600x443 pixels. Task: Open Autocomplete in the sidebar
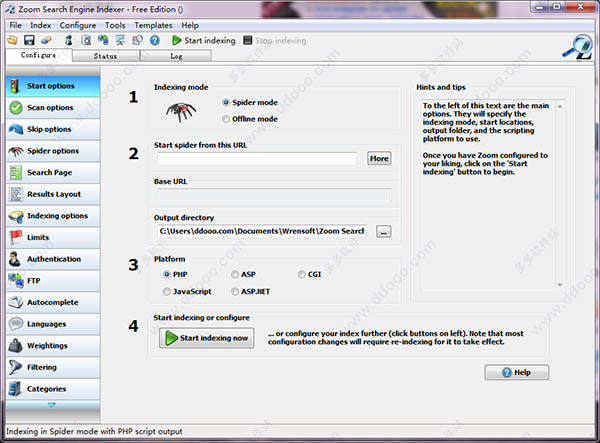tap(53, 302)
